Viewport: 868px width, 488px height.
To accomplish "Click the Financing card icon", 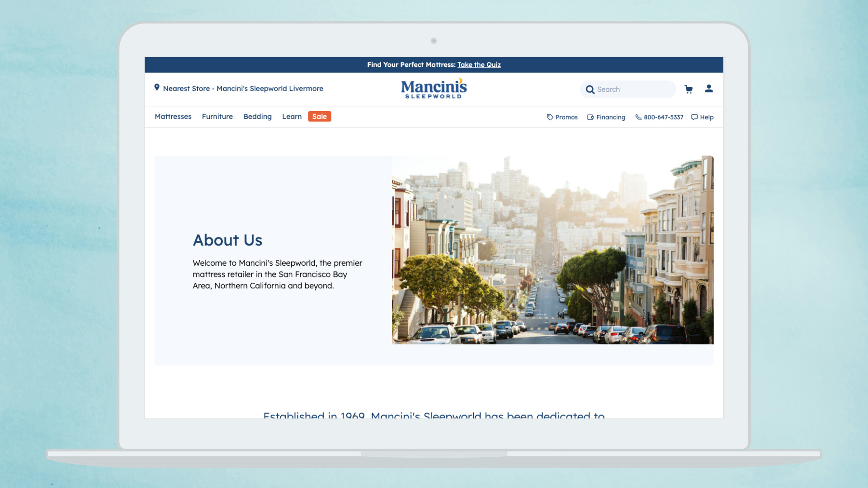I will tap(590, 117).
